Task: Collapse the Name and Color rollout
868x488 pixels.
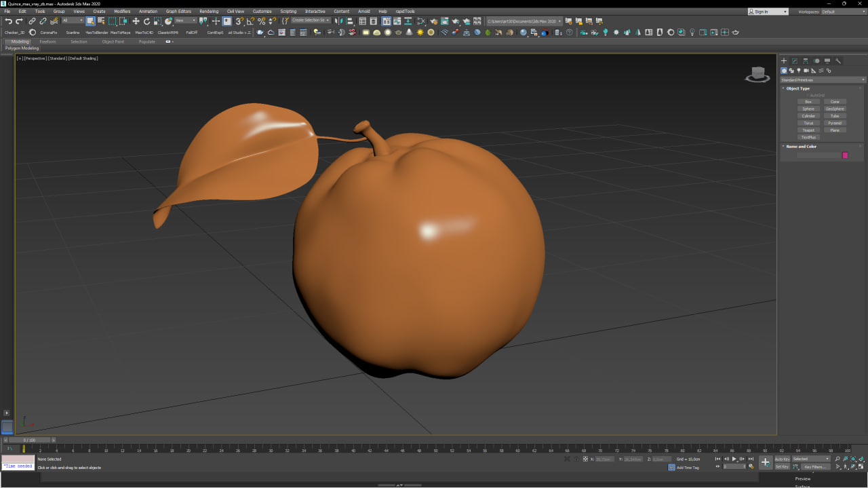Action: [x=801, y=147]
